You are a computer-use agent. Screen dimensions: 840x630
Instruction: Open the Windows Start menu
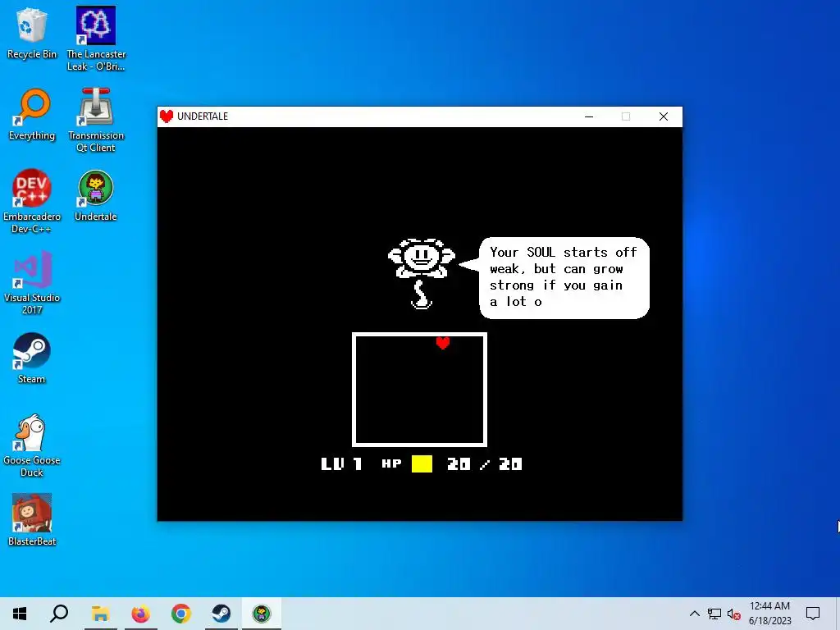click(x=20, y=614)
